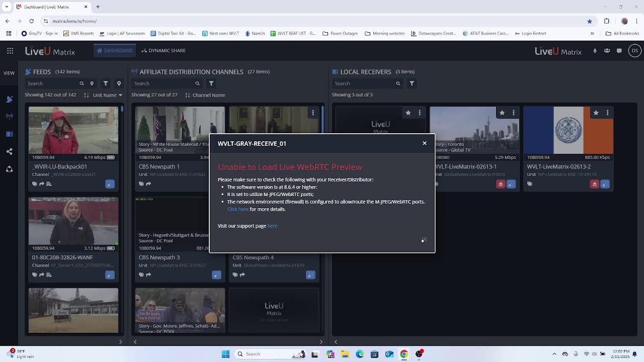Open options menu on the top-right channel card
The image size is (644, 362).
313,113
